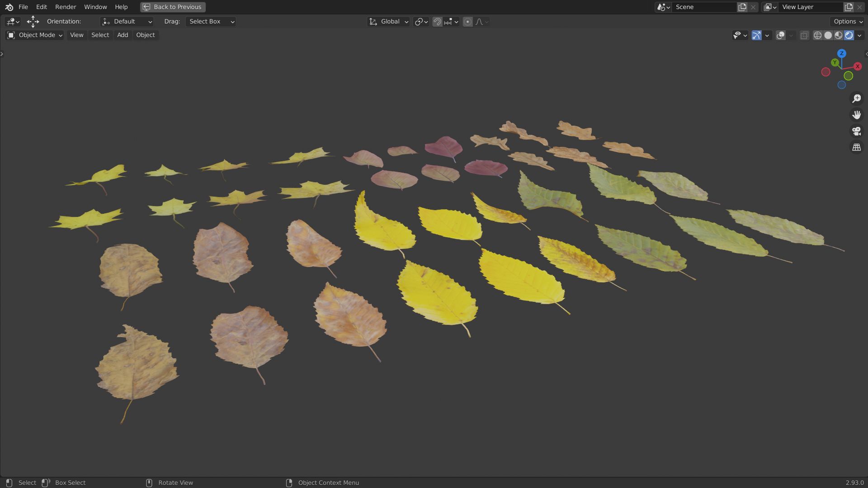This screenshot has height=488, width=868.
Task: Open the Add menu in the viewport header
Action: [123, 35]
